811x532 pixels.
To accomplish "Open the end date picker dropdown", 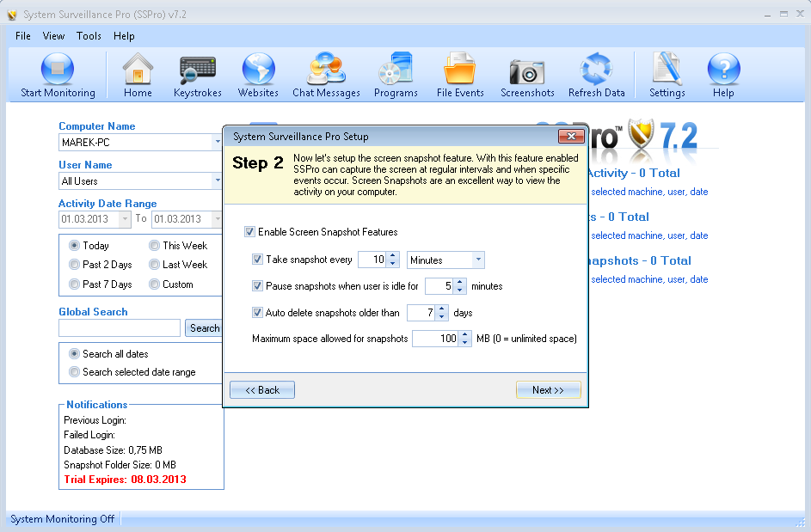I will pos(218,219).
